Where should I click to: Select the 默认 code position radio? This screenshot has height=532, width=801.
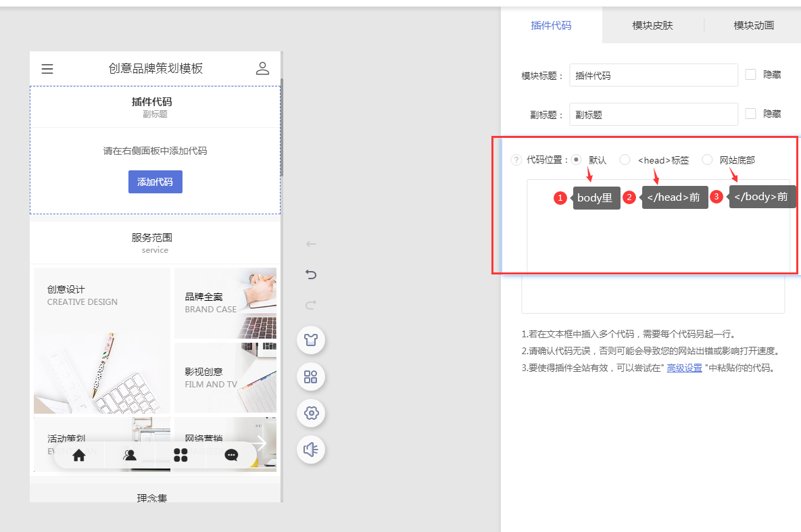point(576,160)
